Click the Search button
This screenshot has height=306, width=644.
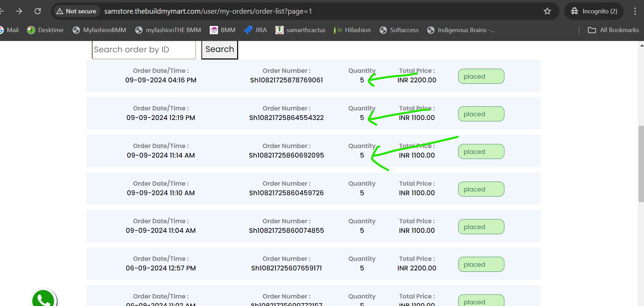tap(220, 50)
